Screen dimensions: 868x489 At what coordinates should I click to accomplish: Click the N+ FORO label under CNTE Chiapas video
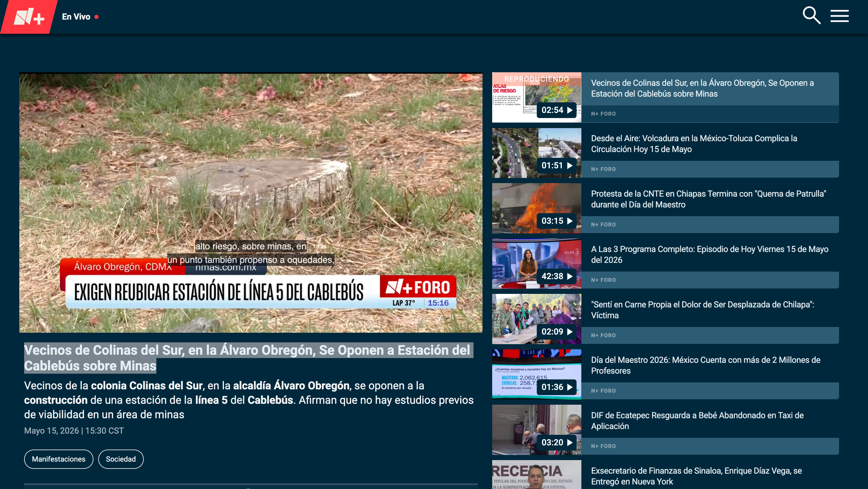tap(603, 224)
